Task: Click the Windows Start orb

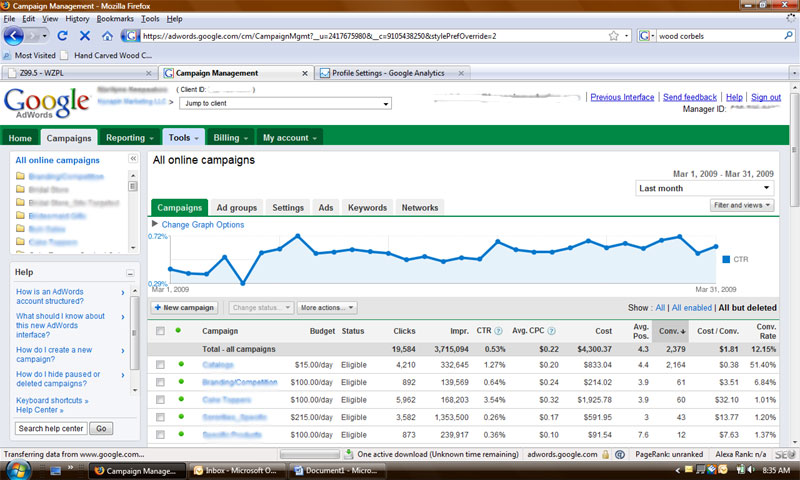Action: click(18, 470)
